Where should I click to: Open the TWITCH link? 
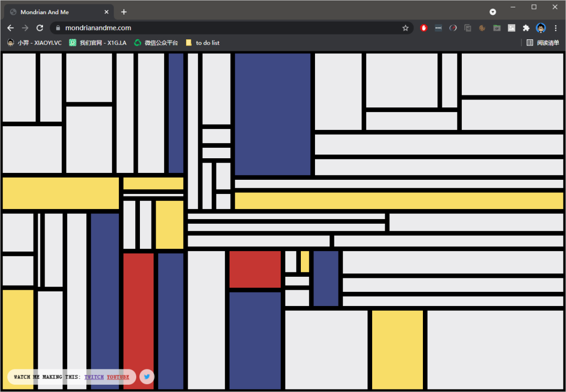click(94, 377)
